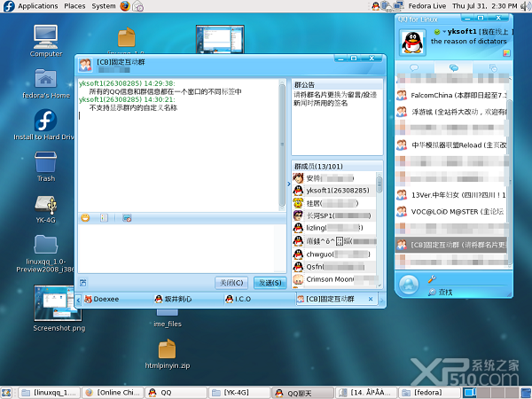The image size is (532, 399).
Task: Launch Firefox from the top panel
Action: tap(125, 6)
